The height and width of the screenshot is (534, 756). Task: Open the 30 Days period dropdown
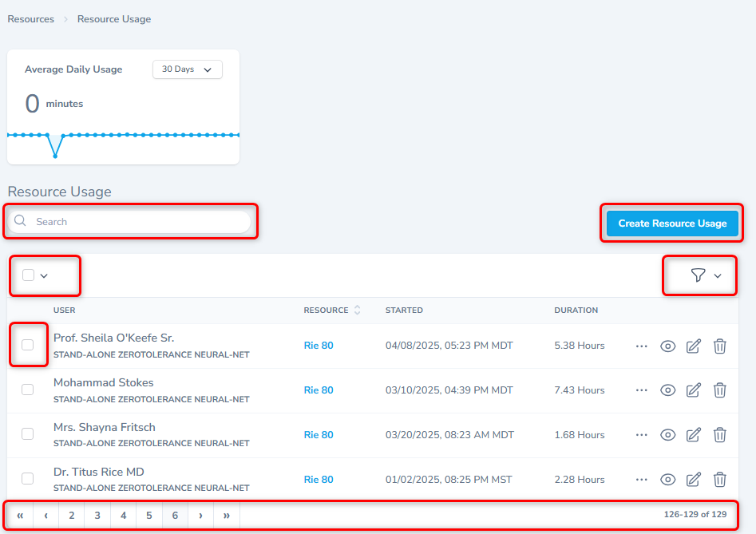pos(187,69)
